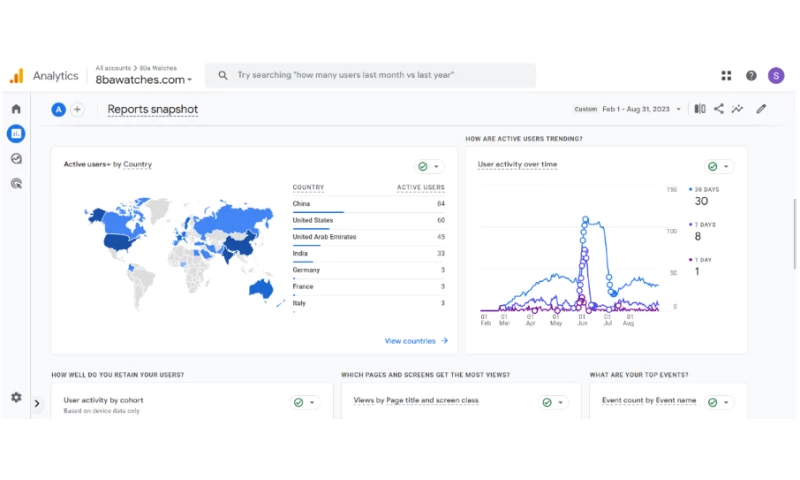800x480 pixels.
Task: Click page views card green check
Action: coord(547,402)
